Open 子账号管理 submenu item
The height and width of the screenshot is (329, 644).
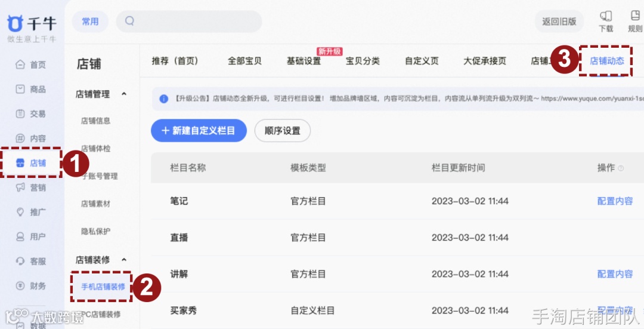[x=100, y=176]
